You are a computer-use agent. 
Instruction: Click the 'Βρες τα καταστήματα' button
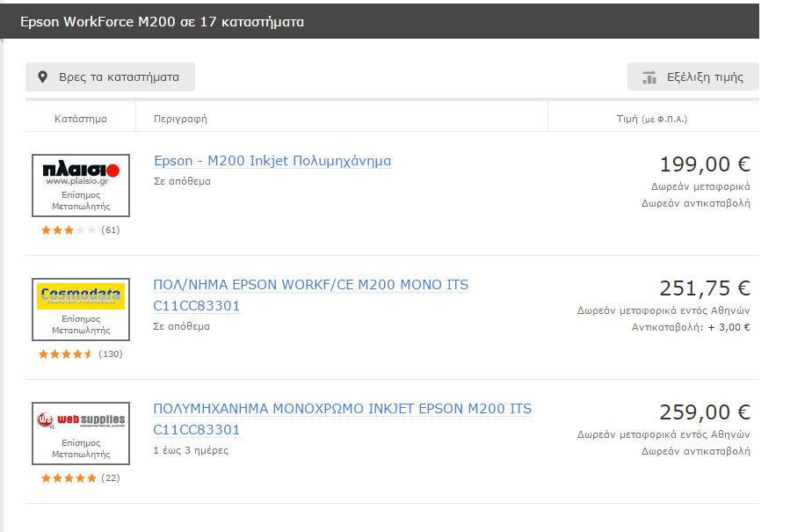(x=111, y=77)
